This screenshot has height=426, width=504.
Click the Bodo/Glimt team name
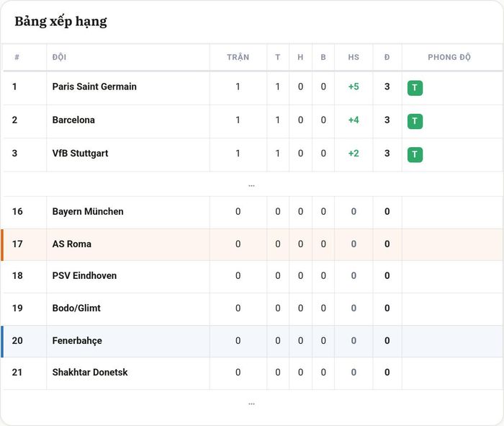coord(76,309)
